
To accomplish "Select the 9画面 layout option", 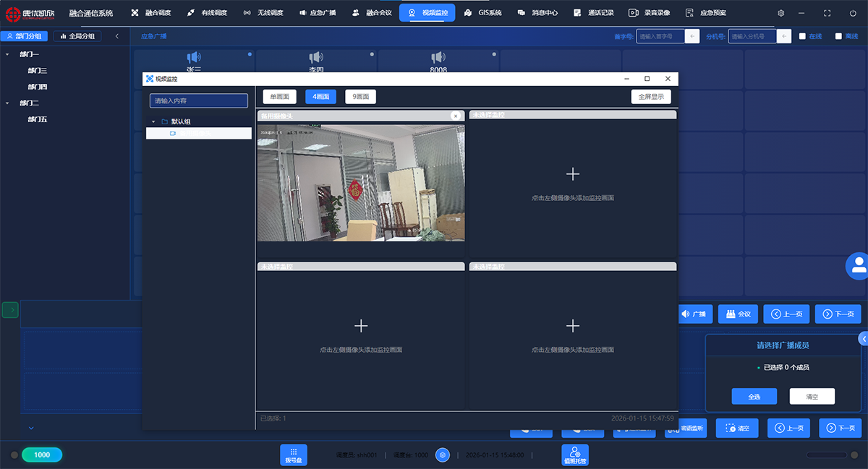I will pyautogui.click(x=360, y=97).
